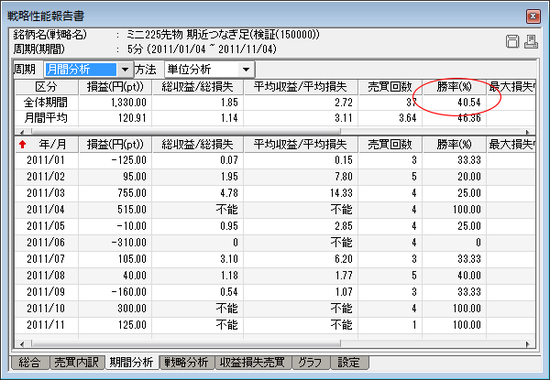Close the 戦略性能報告書 window
The height and width of the screenshot is (380, 550).
(533, 16)
